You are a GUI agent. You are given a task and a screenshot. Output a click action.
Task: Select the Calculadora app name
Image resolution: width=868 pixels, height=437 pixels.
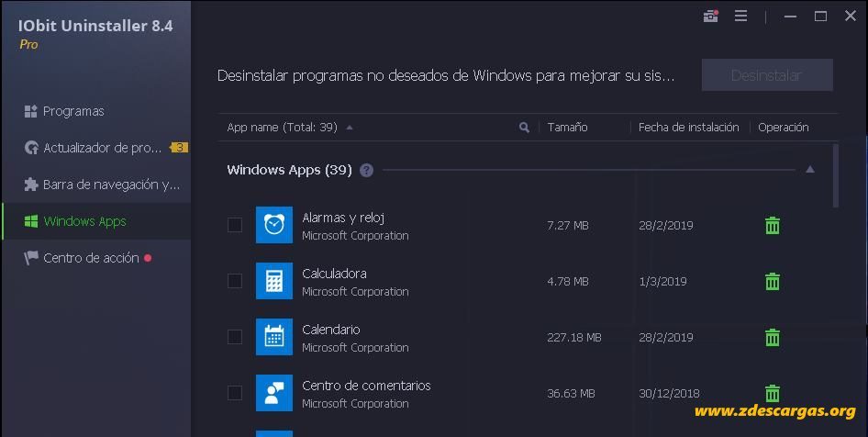point(334,274)
